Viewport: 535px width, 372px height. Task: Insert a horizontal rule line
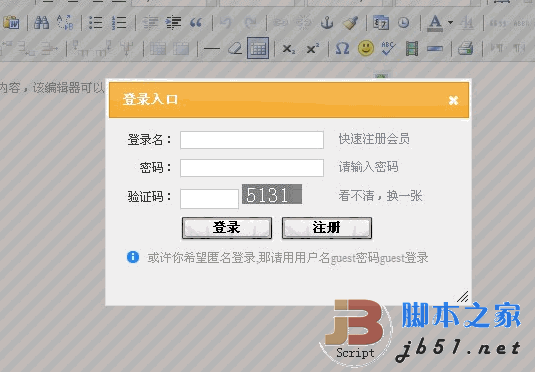tap(212, 49)
